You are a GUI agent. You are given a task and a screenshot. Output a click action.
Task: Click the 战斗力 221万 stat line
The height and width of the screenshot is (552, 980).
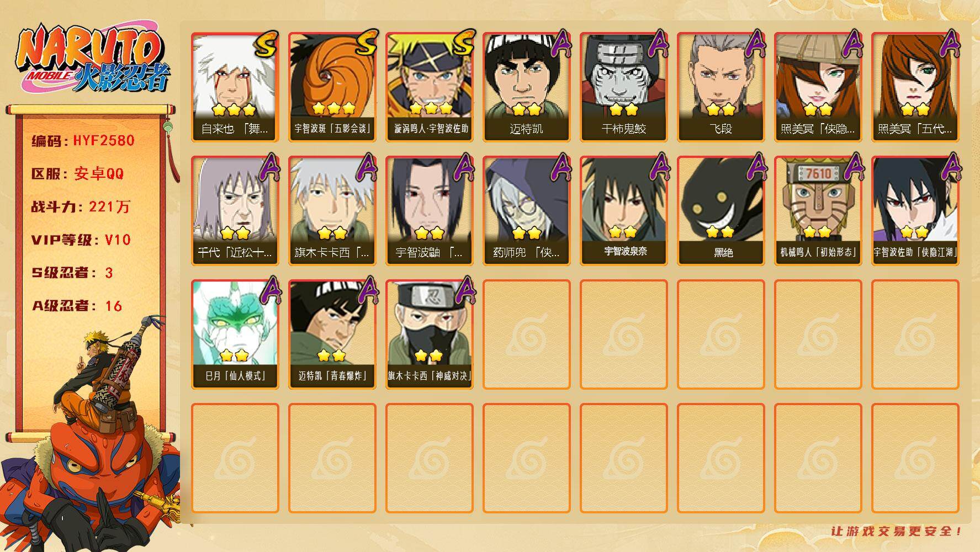tap(81, 206)
